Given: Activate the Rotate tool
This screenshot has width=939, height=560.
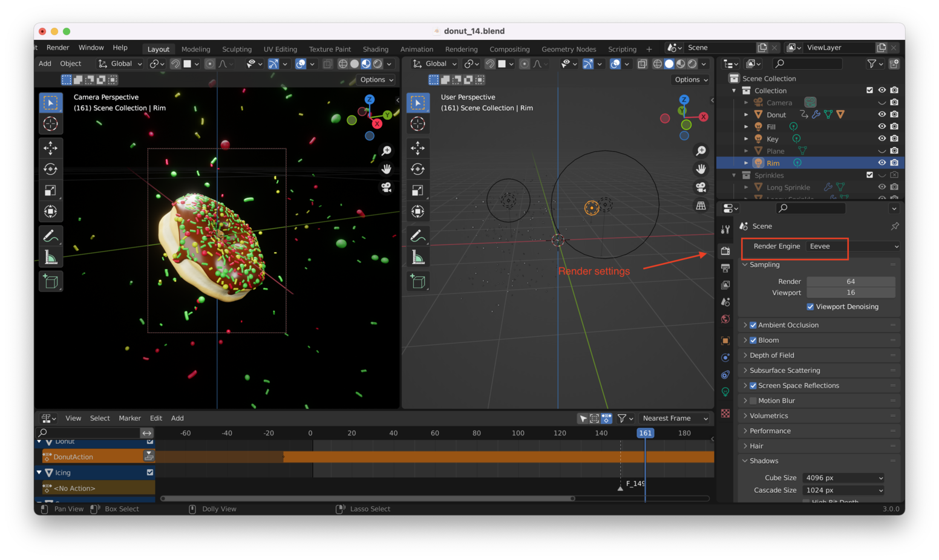Looking at the screenshot, I should (x=51, y=169).
